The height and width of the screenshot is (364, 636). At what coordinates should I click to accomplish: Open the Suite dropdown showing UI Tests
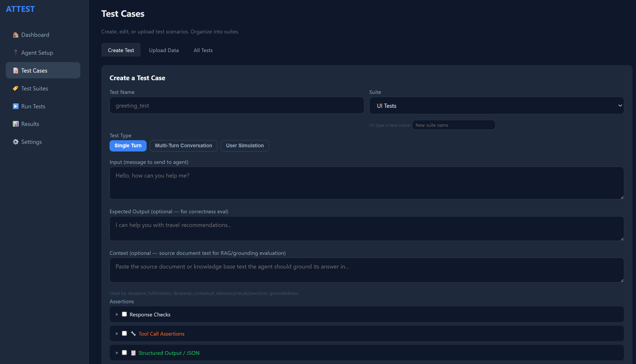[496, 105]
